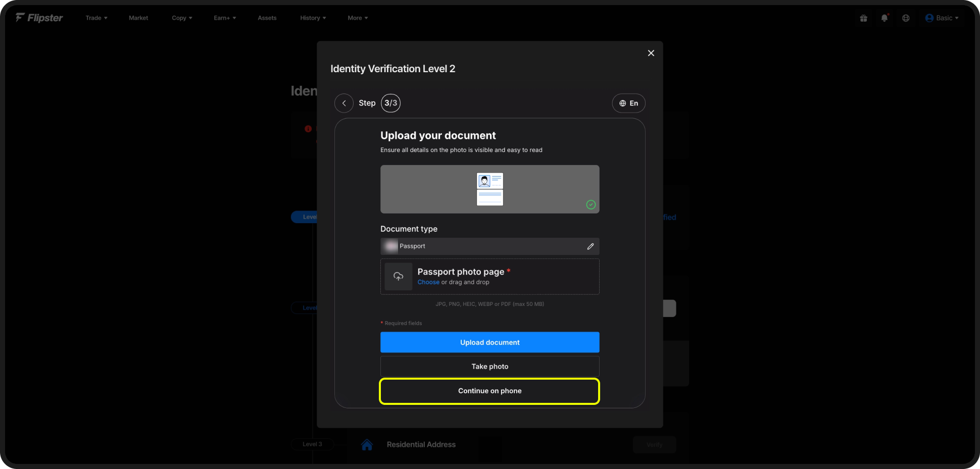Click the Verify button for Level 3
980x469 pixels.
(655, 445)
